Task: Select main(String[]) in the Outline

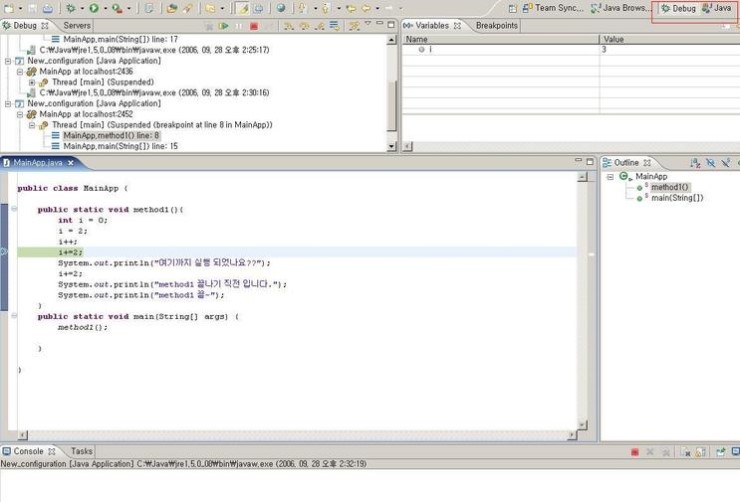Action: tap(677, 198)
